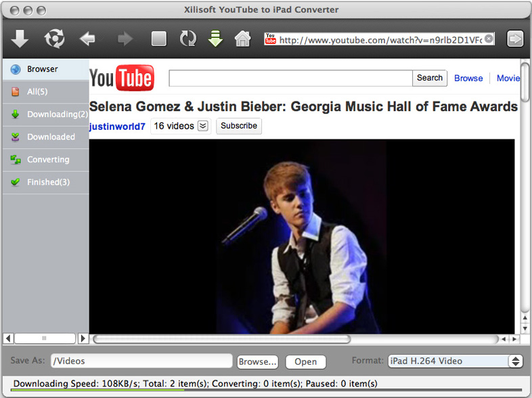
Task: Click the go arrow next to URL field
Action: pyautogui.click(x=515, y=39)
